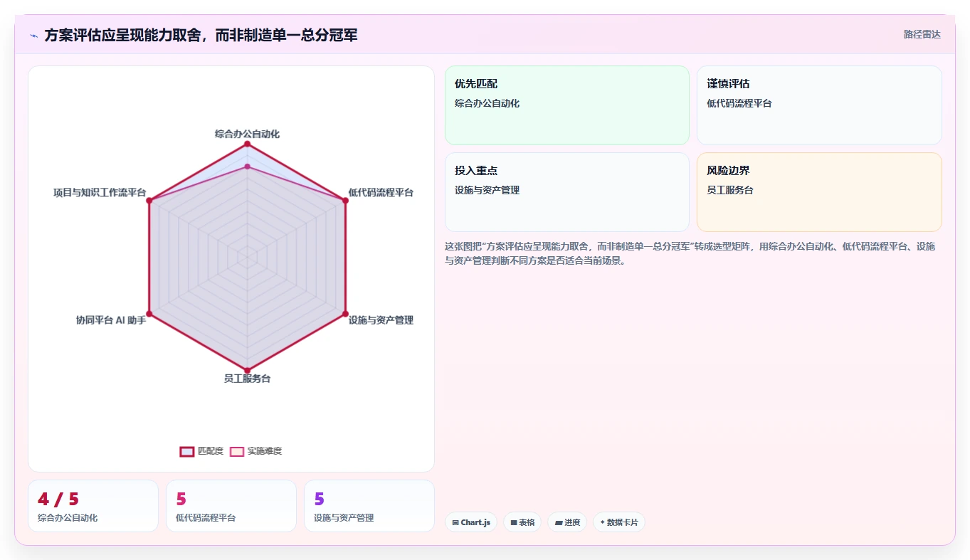Image resolution: width=970 pixels, height=560 pixels.
Task: Click the radar data point at 综合办公自动化 vertex
Action: (x=247, y=144)
